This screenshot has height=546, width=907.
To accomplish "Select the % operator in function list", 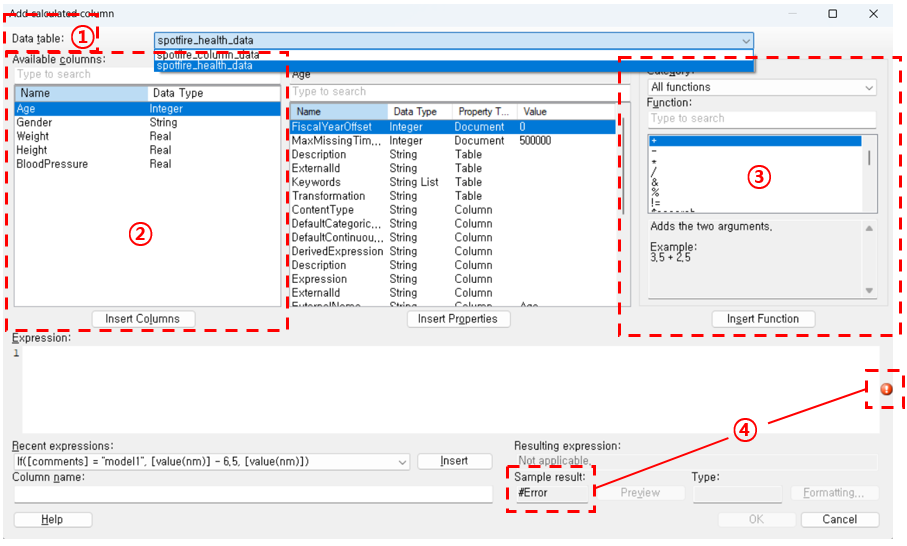I will click(755, 193).
